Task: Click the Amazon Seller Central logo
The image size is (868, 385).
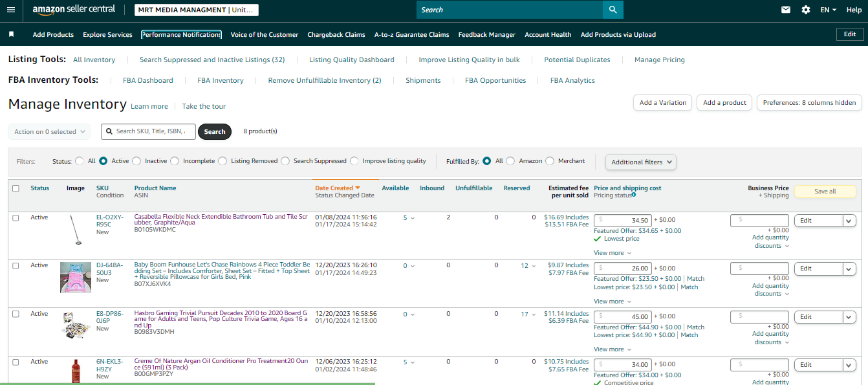Action: pos(74,10)
